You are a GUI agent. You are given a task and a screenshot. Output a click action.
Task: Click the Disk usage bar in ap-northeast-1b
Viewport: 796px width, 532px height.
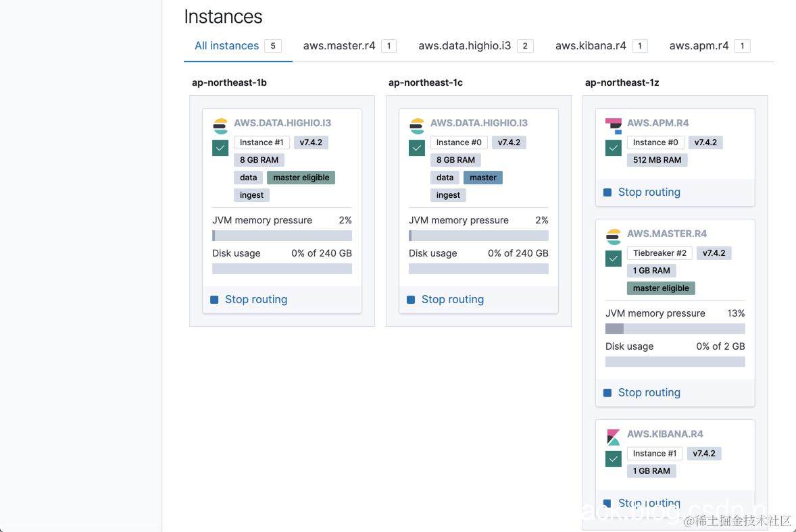click(x=282, y=269)
